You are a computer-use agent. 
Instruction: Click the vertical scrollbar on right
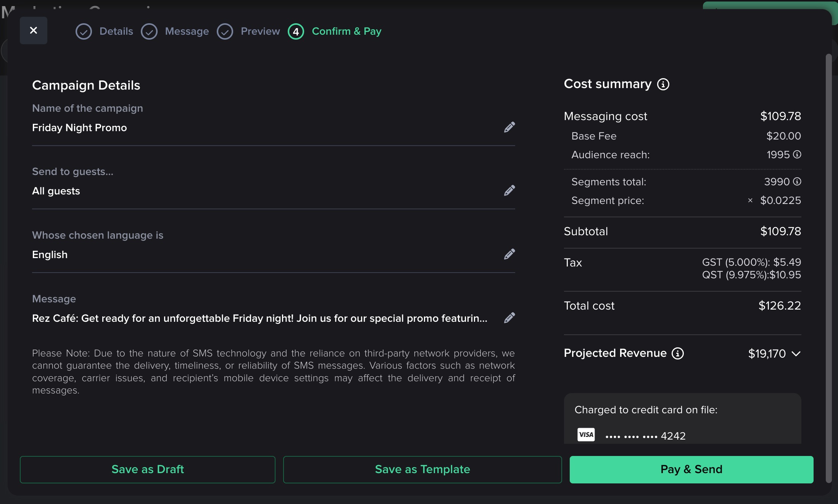tap(828, 267)
